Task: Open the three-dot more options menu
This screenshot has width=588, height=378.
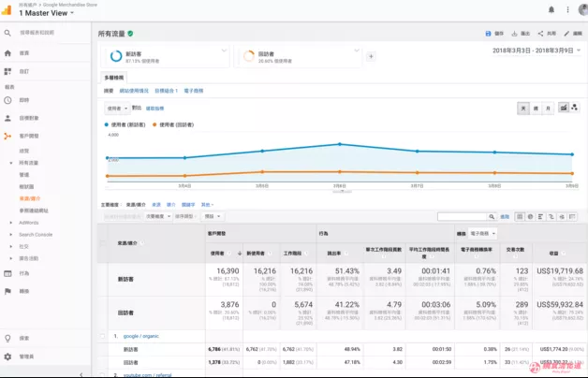Action: pos(567,9)
